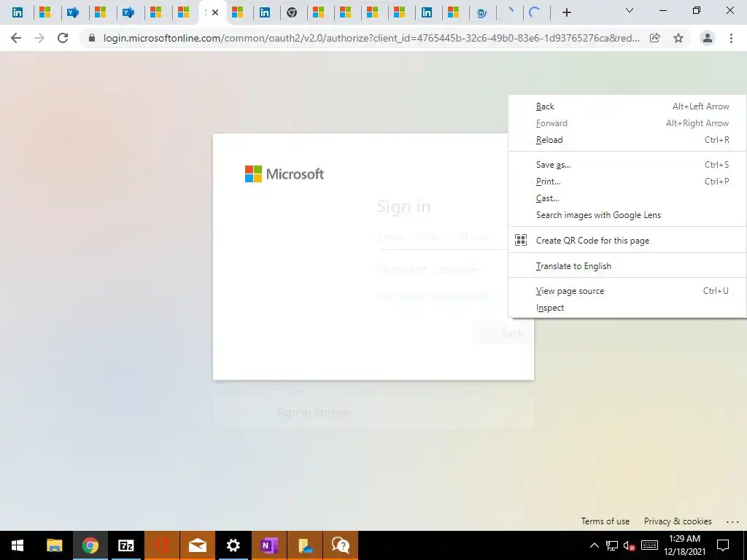Open the Mail app from the taskbar
This screenshot has height=560, width=747.
pyautogui.click(x=197, y=545)
